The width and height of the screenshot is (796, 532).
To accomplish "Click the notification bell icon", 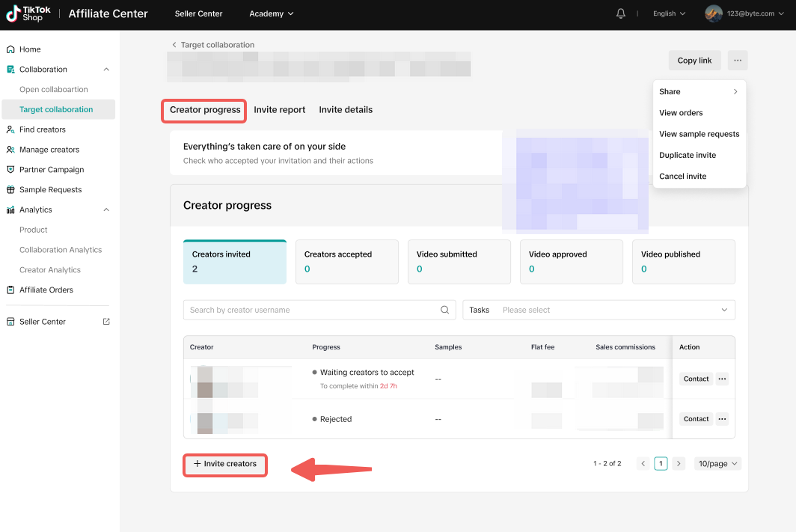I will [x=620, y=13].
